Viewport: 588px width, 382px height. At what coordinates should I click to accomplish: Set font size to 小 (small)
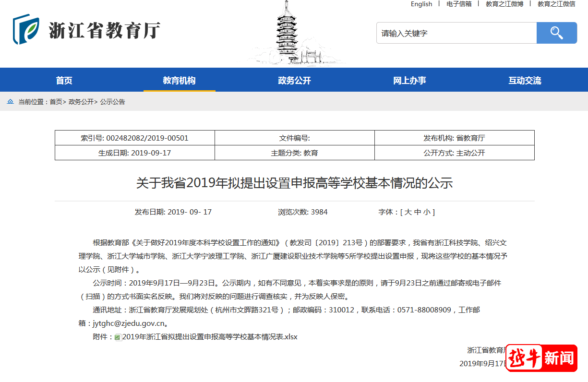pos(427,212)
